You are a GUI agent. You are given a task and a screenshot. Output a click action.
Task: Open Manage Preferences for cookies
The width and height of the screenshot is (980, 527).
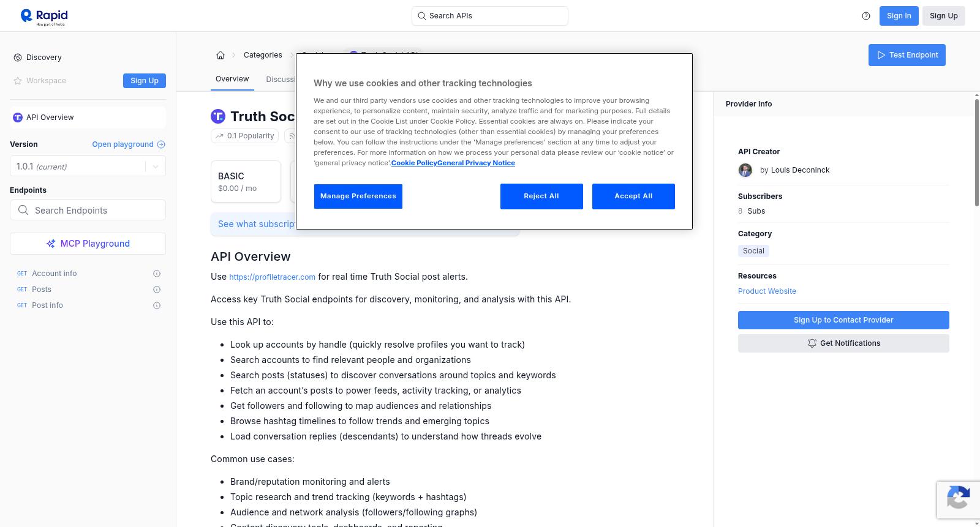pyautogui.click(x=358, y=196)
